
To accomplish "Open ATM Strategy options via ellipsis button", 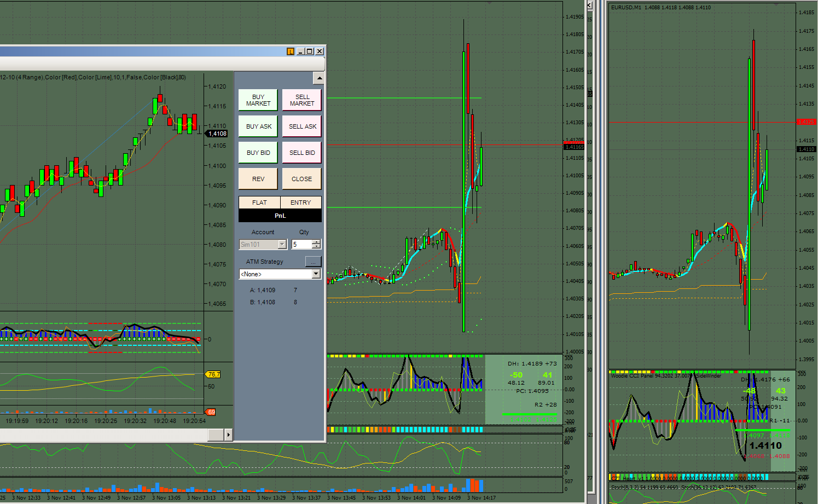I will 313,262.
